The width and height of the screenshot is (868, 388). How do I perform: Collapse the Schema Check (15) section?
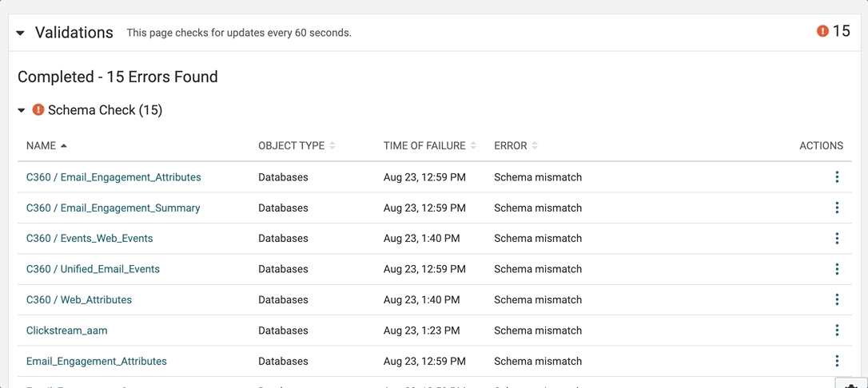[22, 110]
